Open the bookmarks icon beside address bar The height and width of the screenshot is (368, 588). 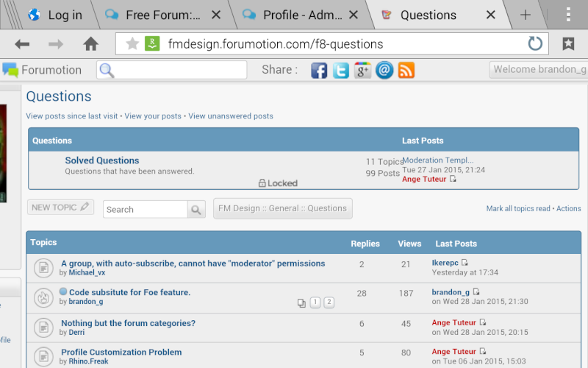point(568,44)
